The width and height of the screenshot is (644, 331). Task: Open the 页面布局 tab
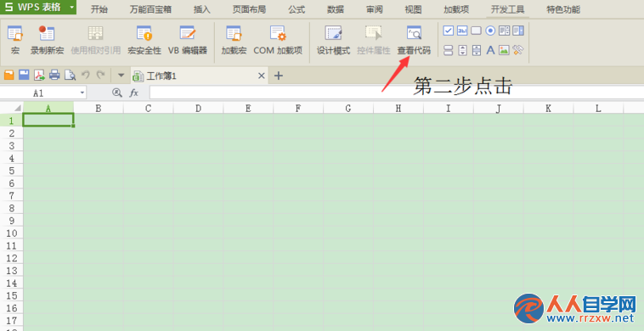pos(249,9)
